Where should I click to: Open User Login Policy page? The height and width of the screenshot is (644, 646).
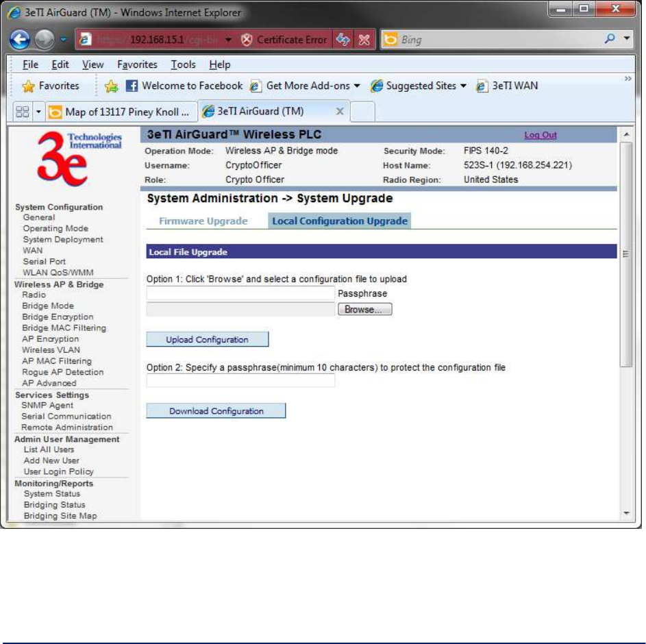click(x=58, y=472)
